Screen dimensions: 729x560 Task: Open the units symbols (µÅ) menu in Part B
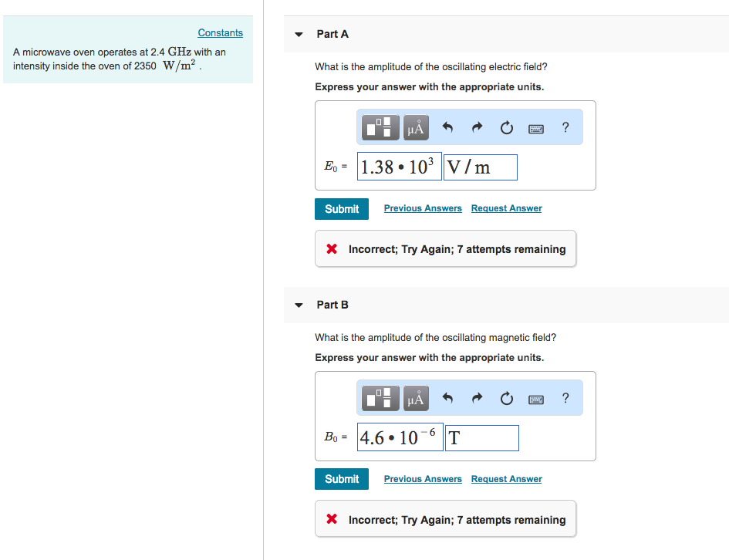(416, 399)
